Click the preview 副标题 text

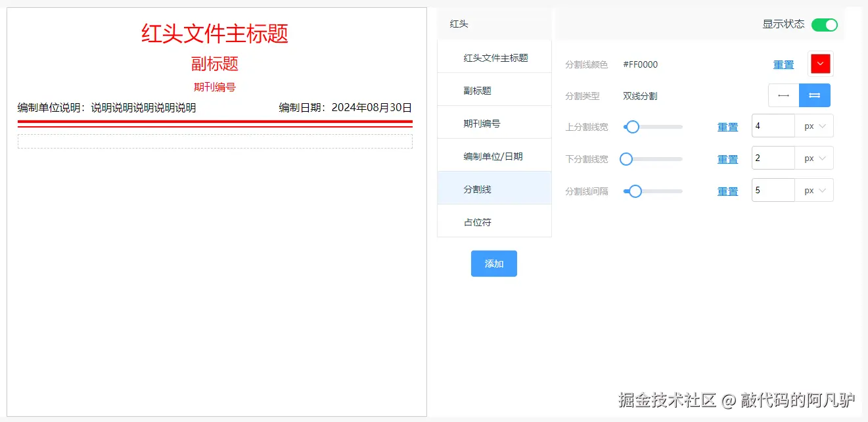215,64
